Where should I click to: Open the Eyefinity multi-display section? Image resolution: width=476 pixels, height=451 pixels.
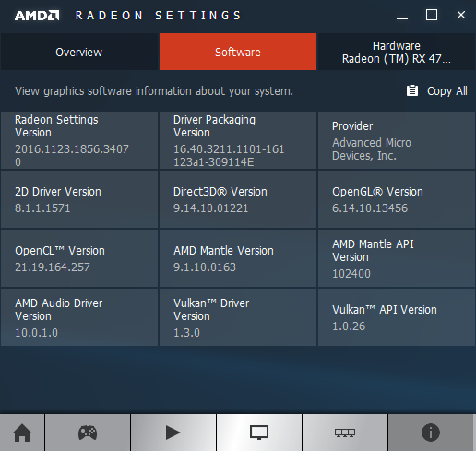(x=345, y=433)
